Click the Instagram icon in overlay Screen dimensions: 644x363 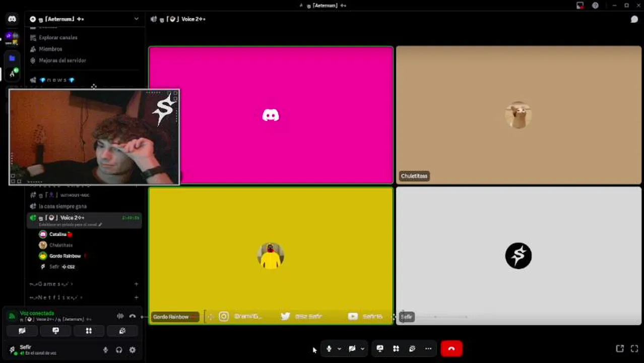pos(224,317)
